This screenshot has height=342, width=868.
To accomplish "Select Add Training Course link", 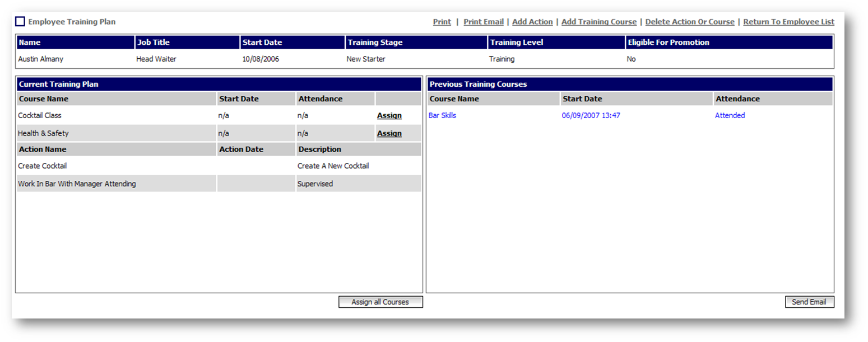I will click(598, 22).
